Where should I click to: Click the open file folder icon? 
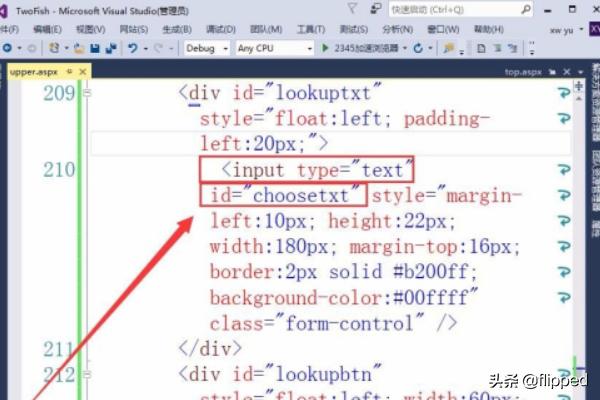tap(79, 48)
